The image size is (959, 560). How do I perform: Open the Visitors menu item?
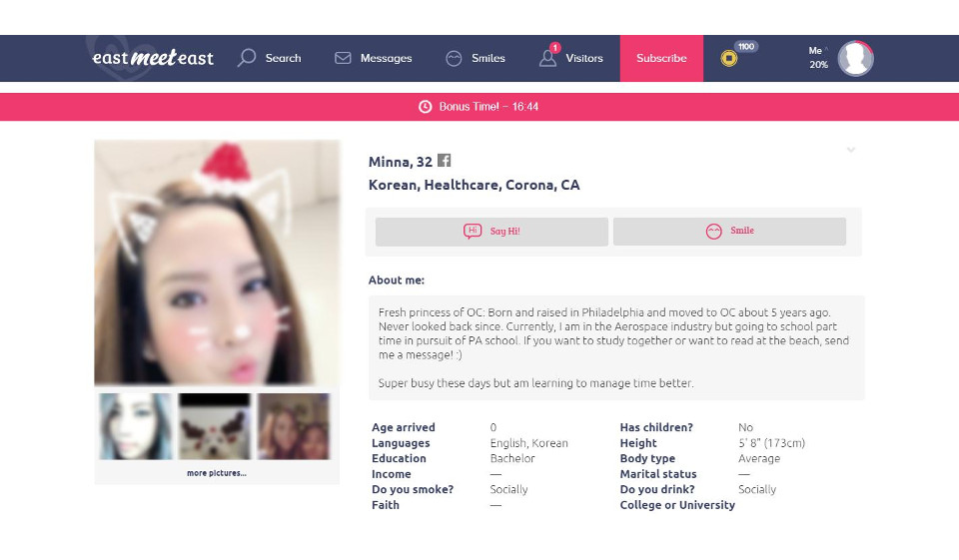[x=572, y=58]
